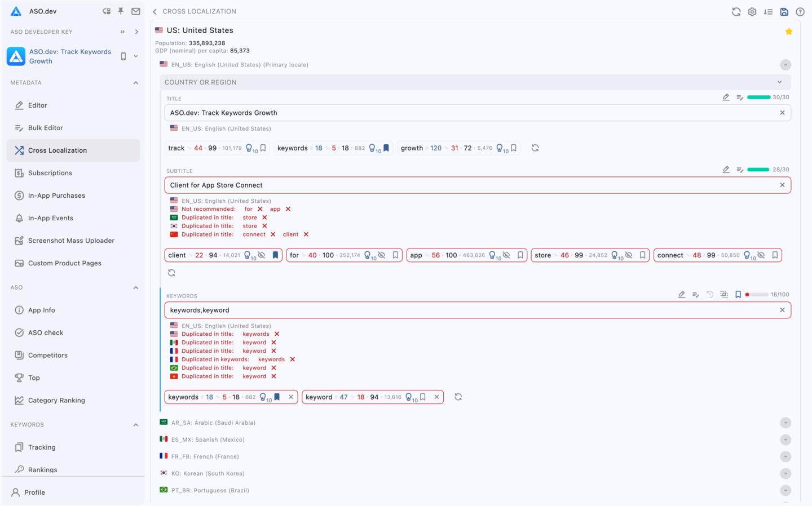Image resolution: width=812 pixels, height=506 pixels.
Task: Toggle the favorite star for United States
Action: point(788,31)
